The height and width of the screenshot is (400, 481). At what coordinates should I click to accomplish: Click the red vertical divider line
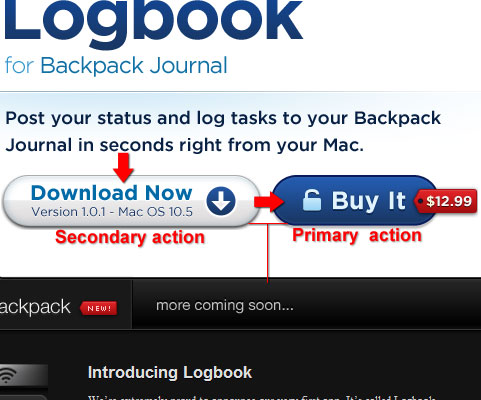pyautogui.click(x=268, y=253)
